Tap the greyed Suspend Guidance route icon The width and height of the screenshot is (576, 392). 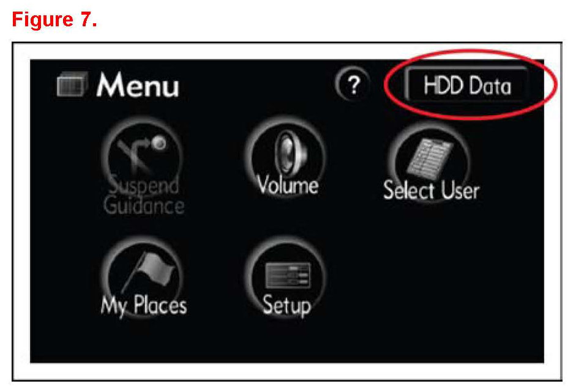(x=141, y=154)
